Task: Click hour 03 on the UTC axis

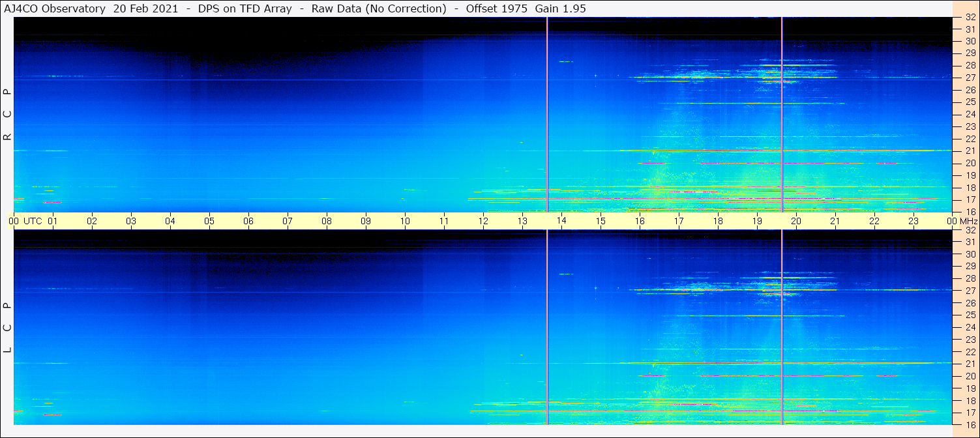Action: 131,221
